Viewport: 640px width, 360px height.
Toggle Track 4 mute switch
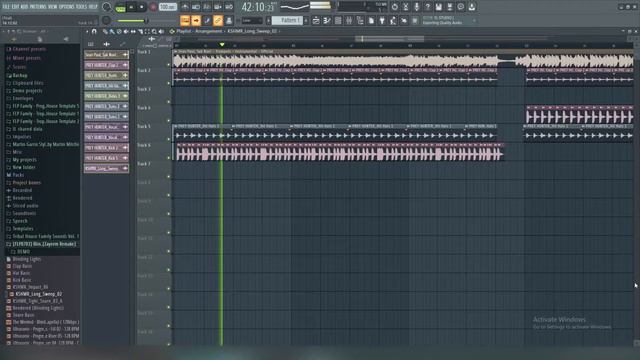tap(169, 120)
